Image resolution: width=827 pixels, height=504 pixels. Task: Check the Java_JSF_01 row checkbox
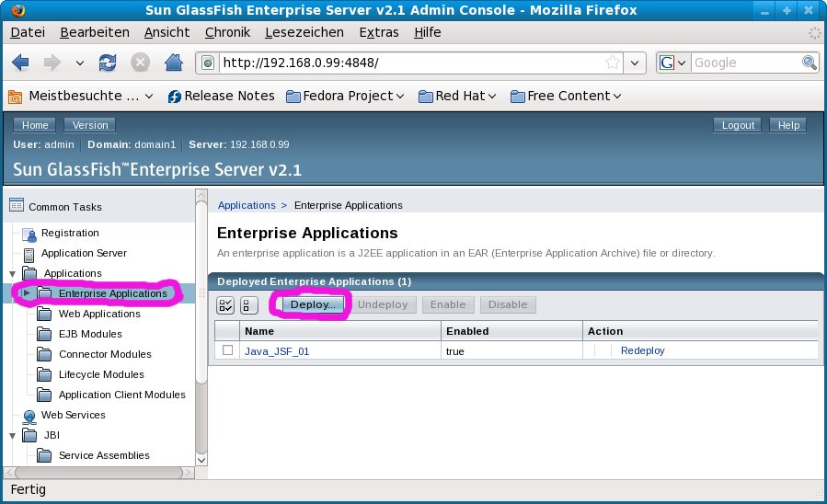pyautogui.click(x=227, y=350)
